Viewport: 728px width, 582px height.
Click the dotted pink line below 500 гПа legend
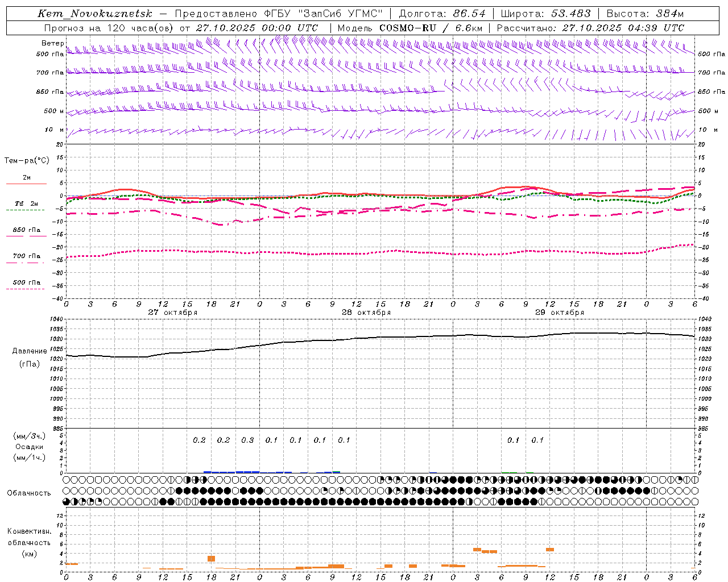[x=26, y=289]
